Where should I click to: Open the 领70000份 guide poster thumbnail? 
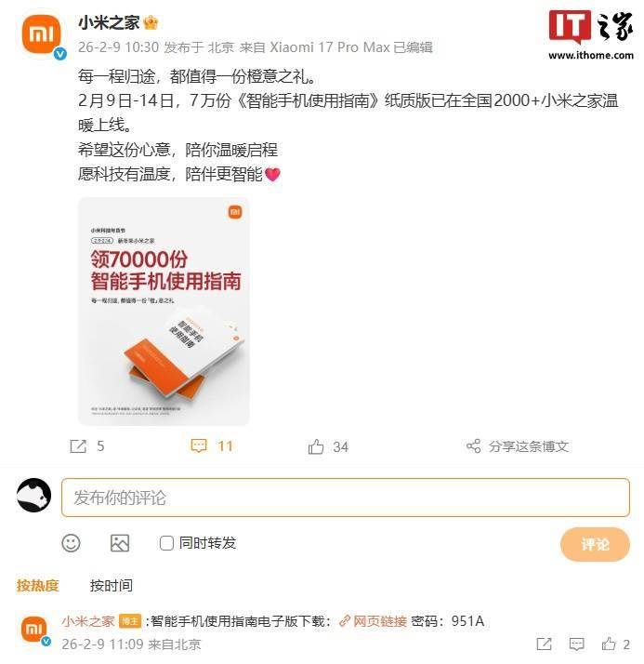(x=164, y=312)
